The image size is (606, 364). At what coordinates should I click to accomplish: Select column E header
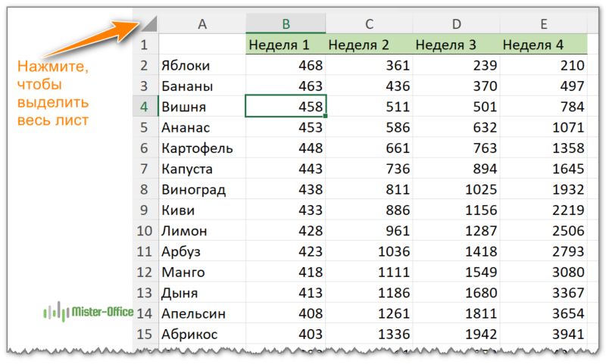coord(543,24)
